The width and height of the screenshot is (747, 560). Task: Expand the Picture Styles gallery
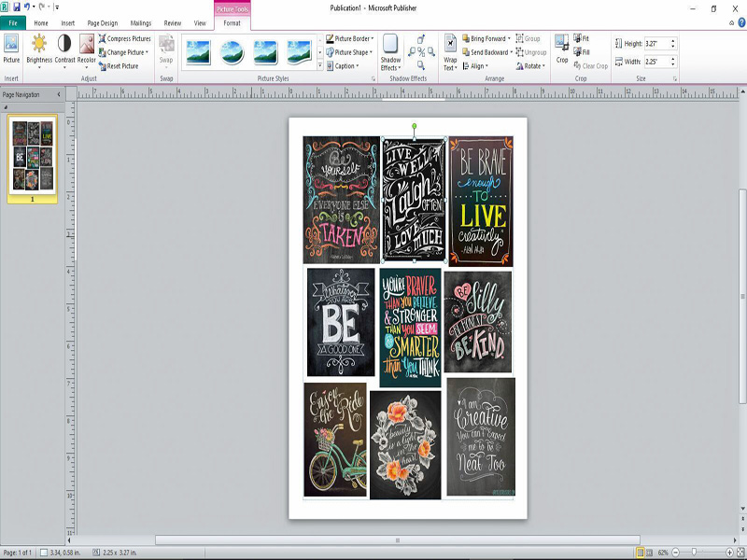point(320,65)
